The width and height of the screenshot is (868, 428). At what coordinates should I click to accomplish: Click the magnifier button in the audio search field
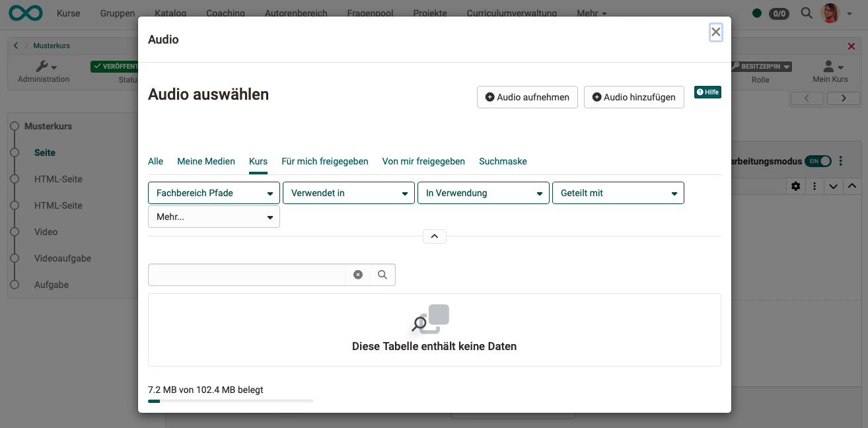click(x=382, y=275)
